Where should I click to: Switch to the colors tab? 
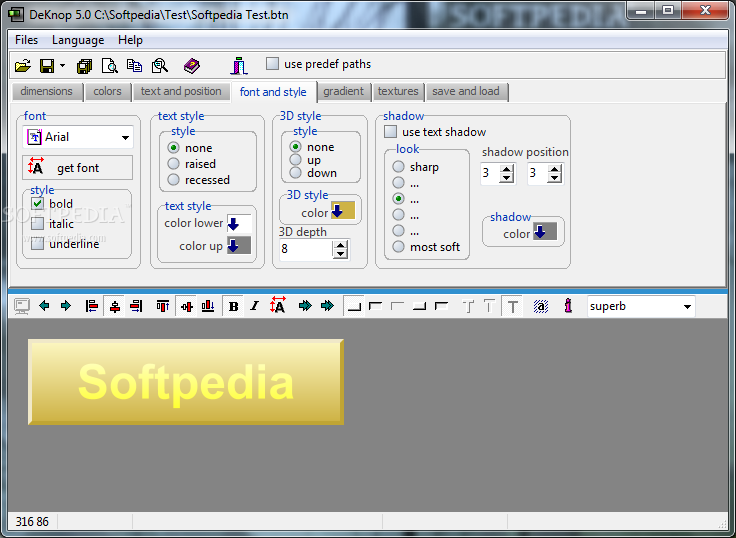[x=107, y=92]
